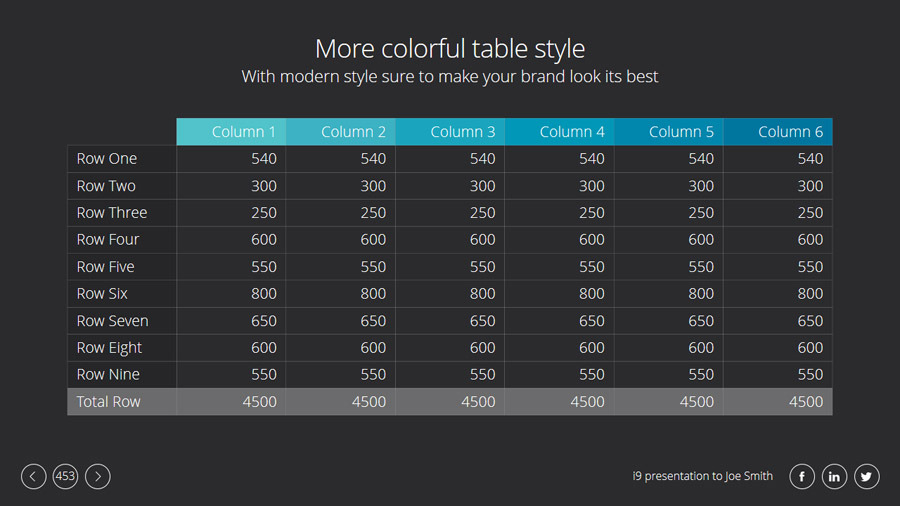Viewport: 900px width, 506px height.
Task: Select the subtitle text about modern style
Action: point(450,77)
